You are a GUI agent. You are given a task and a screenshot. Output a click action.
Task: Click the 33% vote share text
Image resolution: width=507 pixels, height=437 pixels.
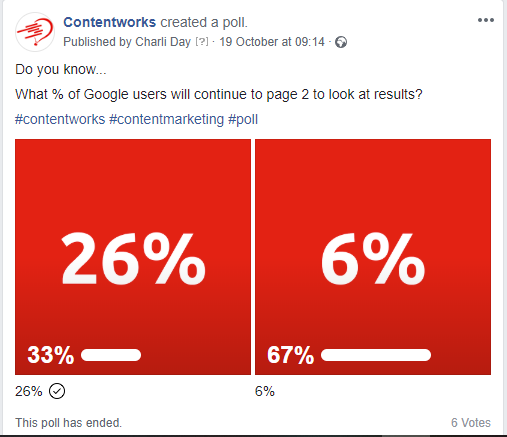point(51,355)
